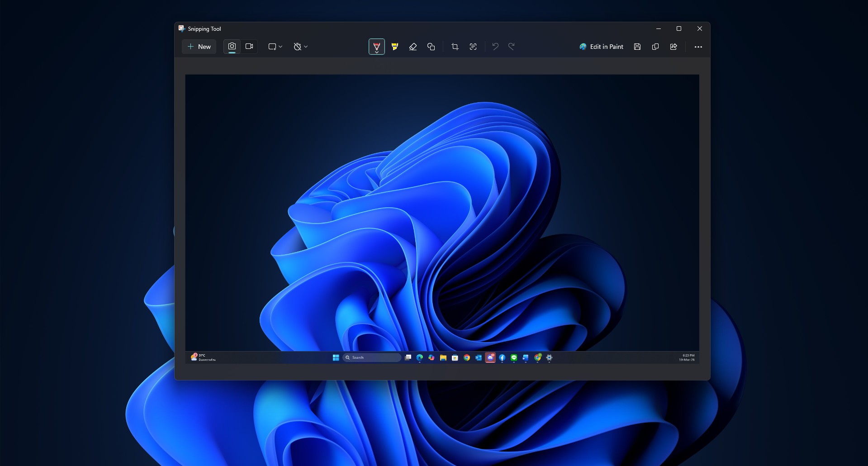
Task: Click on the captured screenshot canvas
Action: (442, 213)
